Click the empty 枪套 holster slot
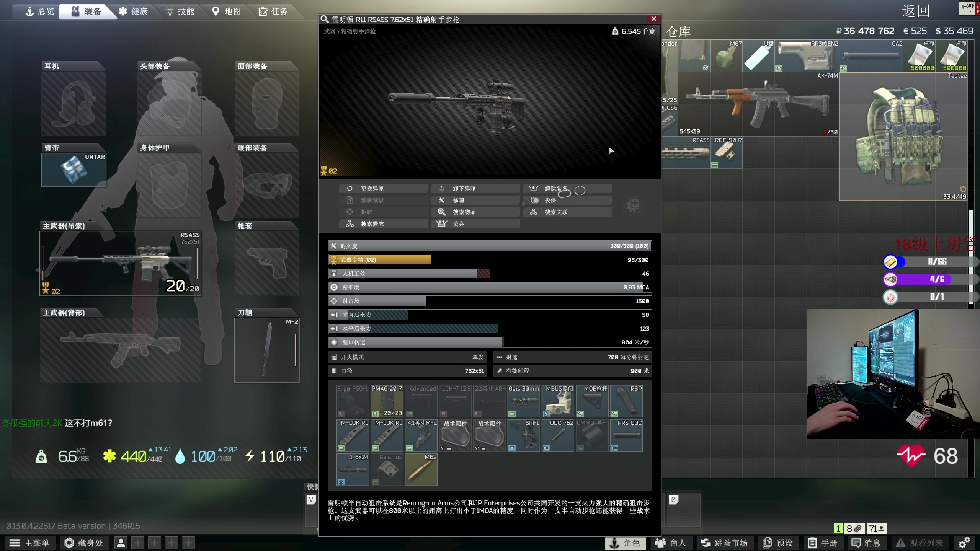The image size is (980, 551). point(267,263)
